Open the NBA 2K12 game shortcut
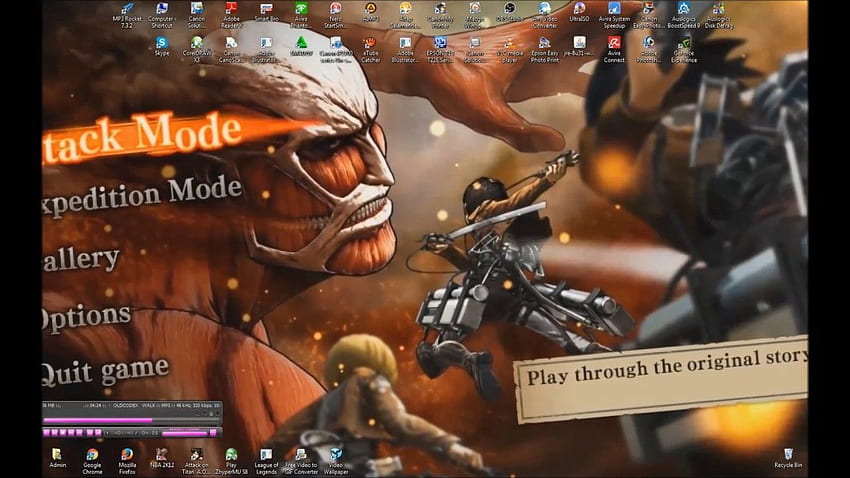850x478 pixels. tap(162, 458)
